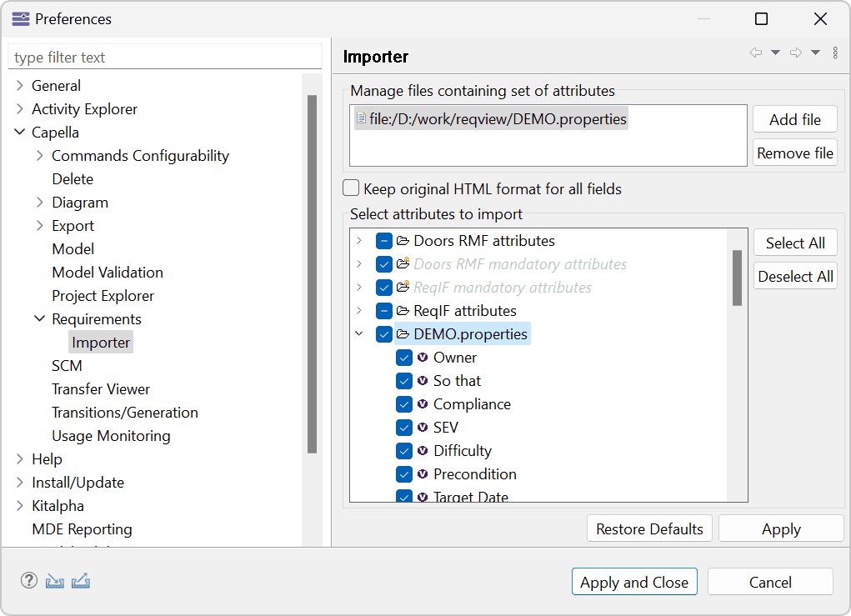Collapse the Capella tree node
Viewport: 851px width, 616px height.
[19, 132]
